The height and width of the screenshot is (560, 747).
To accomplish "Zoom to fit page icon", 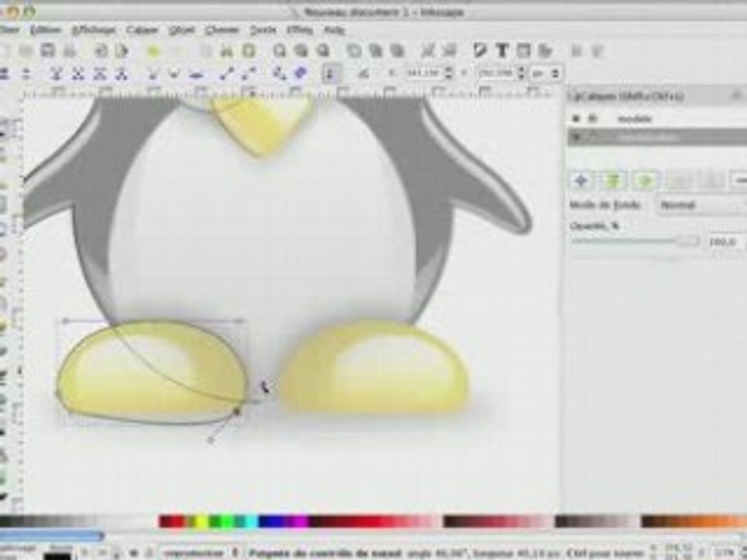I will pyautogui.click(x=323, y=51).
